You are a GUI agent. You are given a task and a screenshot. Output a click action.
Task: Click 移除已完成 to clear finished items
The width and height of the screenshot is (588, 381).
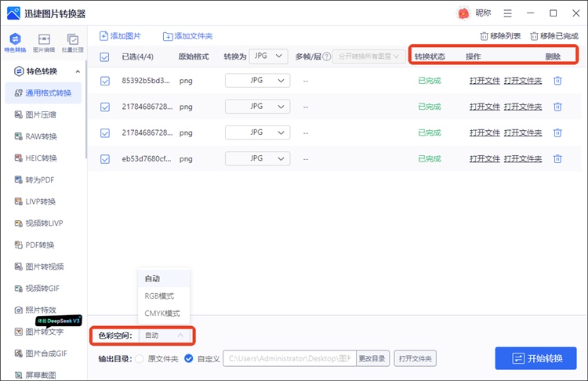[x=554, y=36]
